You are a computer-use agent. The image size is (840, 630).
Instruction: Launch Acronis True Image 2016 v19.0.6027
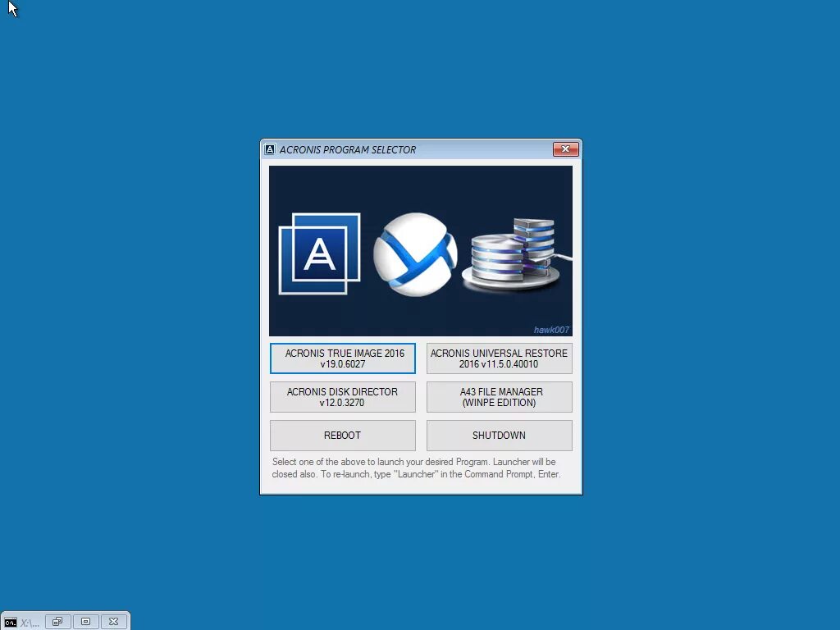(342, 358)
